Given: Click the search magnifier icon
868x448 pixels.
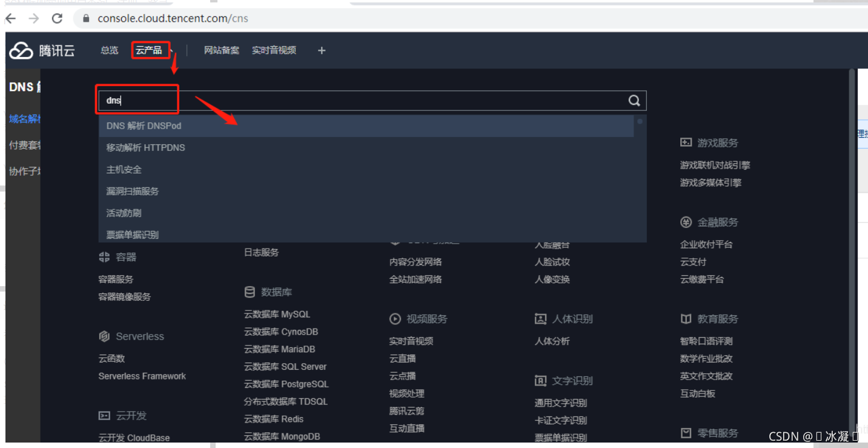Looking at the screenshot, I should click(x=634, y=101).
